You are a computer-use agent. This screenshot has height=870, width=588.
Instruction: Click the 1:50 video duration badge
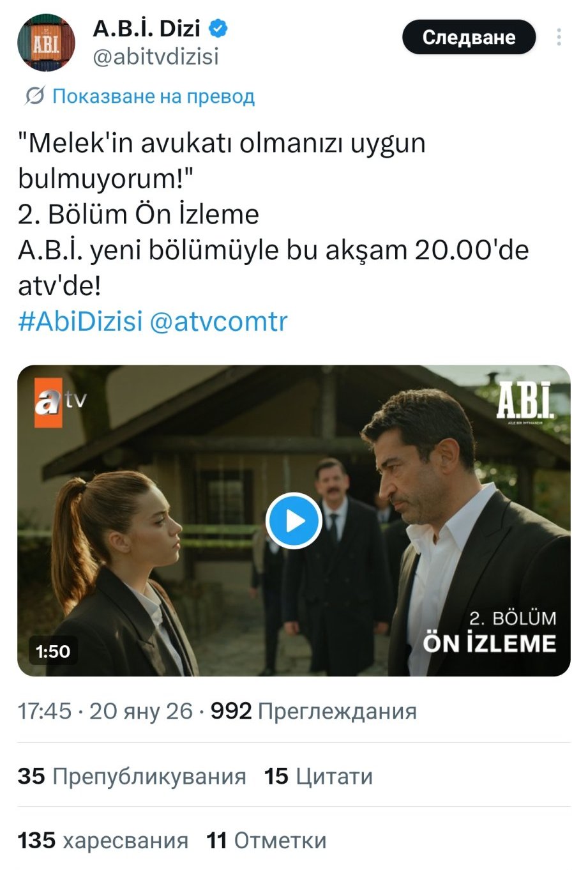click(x=53, y=652)
